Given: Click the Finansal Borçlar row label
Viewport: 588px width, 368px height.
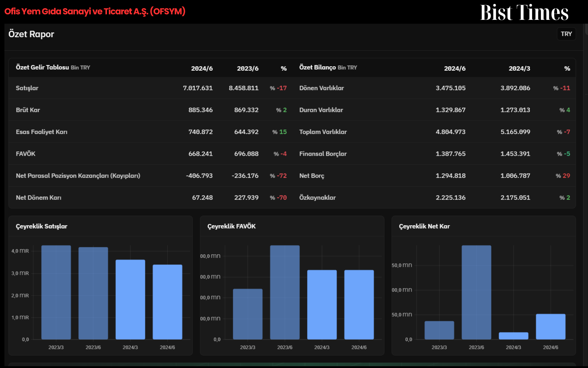Looking at the screenshot, I should tap(323, 154).
